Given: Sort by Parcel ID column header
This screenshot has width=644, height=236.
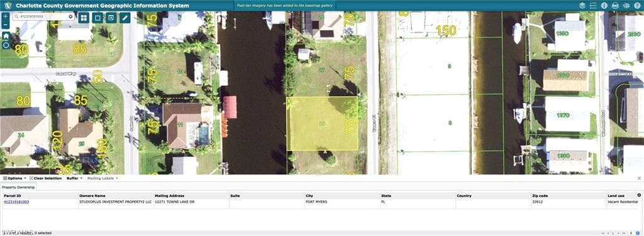Looking at the screenshot, I should [x=40, y=196].
